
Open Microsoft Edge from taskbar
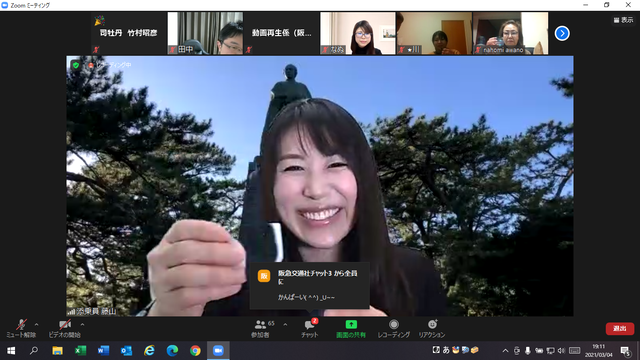click(x=172, y=351)
